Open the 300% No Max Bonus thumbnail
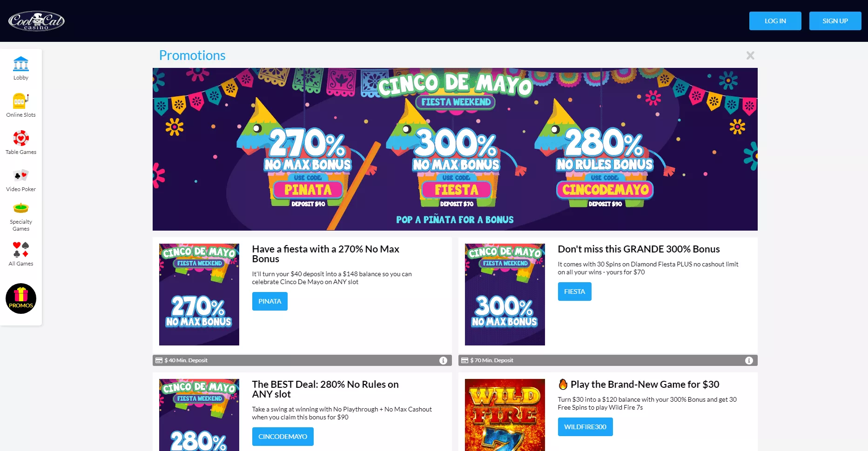 (505, 294)
